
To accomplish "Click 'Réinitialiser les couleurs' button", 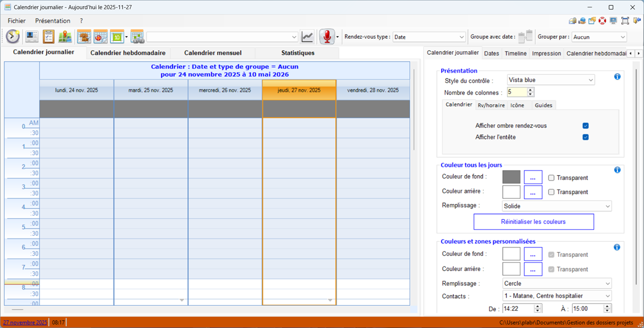I will 534,222.
